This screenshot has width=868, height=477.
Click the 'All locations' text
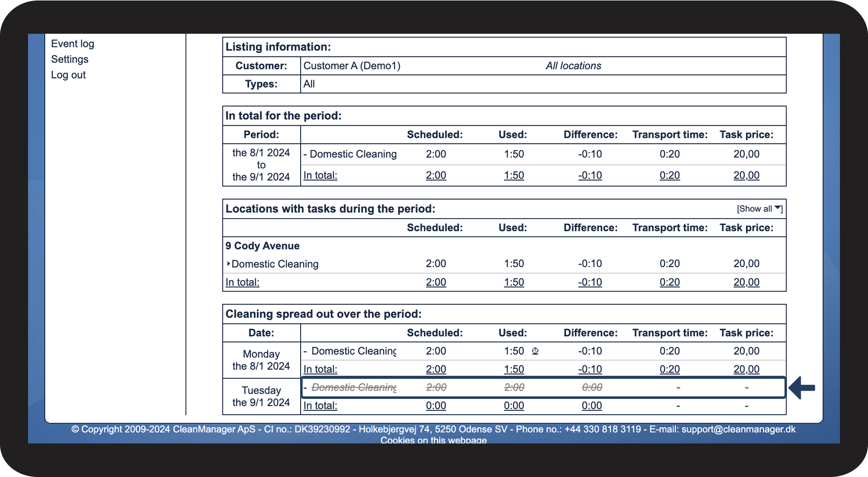coord(573,66)
